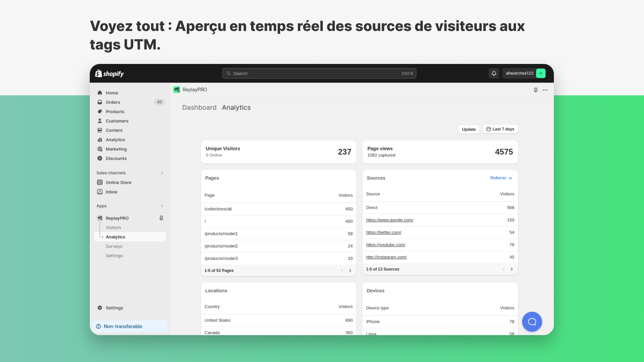The image size is (644, 362).
Task: Click the Shopify logo
Action: 109,74
